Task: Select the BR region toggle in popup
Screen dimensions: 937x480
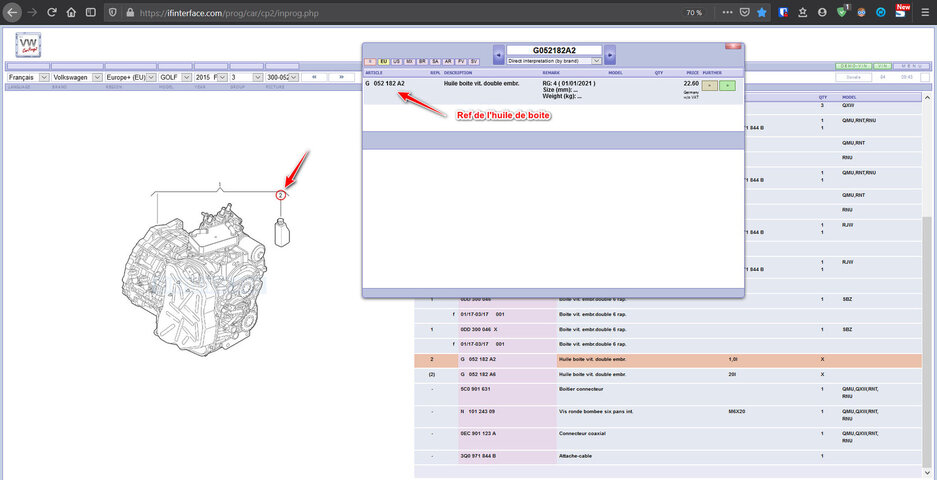Action: [x=422, y=62]
